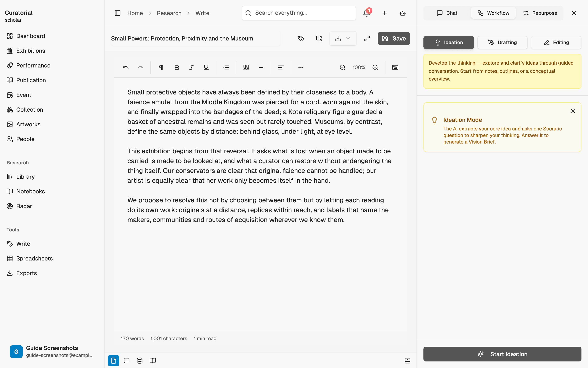Image resolution: width=588 pixels, height=368 pixels.
Task: Switch to the Chat tab
Action: [x=447, y=13]
